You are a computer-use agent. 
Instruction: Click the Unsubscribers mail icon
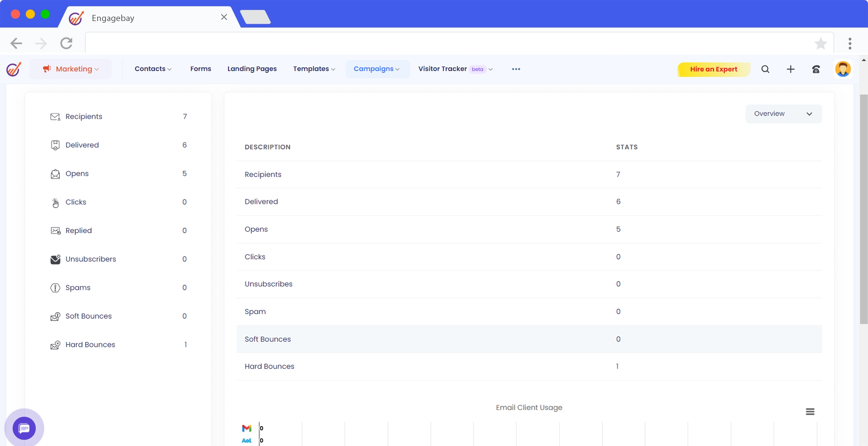(55, 259)
